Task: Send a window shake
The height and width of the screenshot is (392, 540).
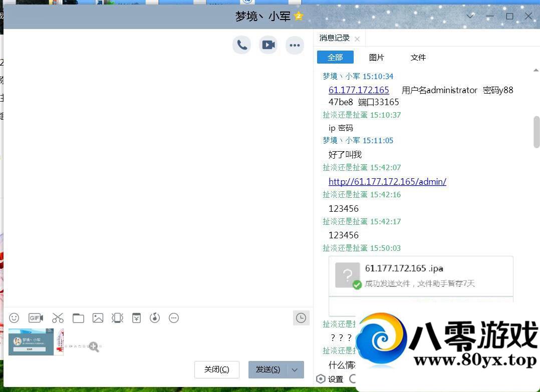Action: [x=117, y=318]
